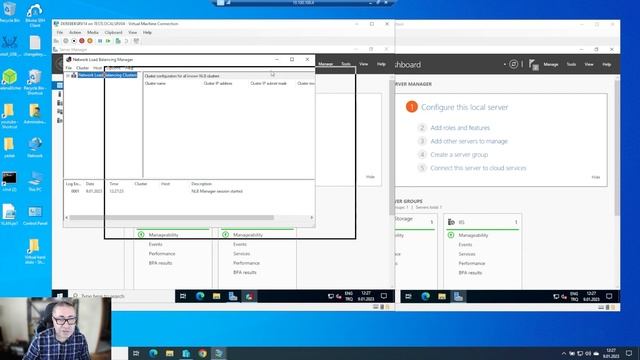The width and height of the screenshot is (640, 360).
Task: Click the Cluster IP address column header
Action: coord(218,83)
